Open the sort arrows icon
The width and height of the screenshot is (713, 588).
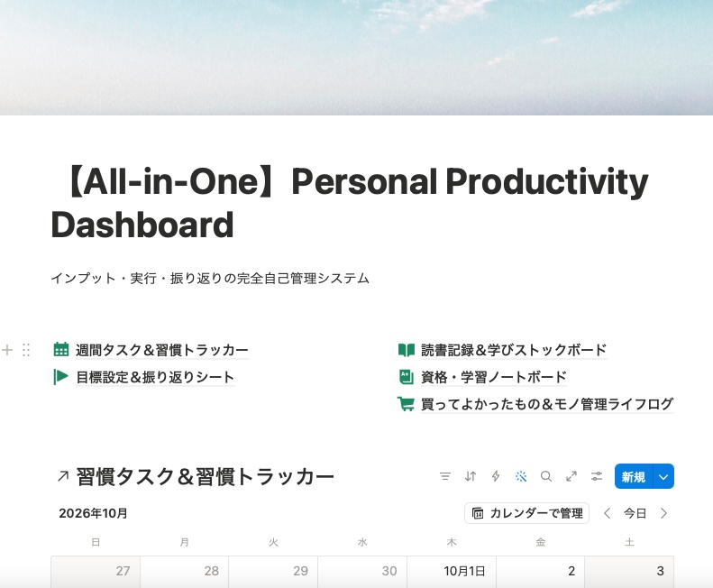click(471, 476)
